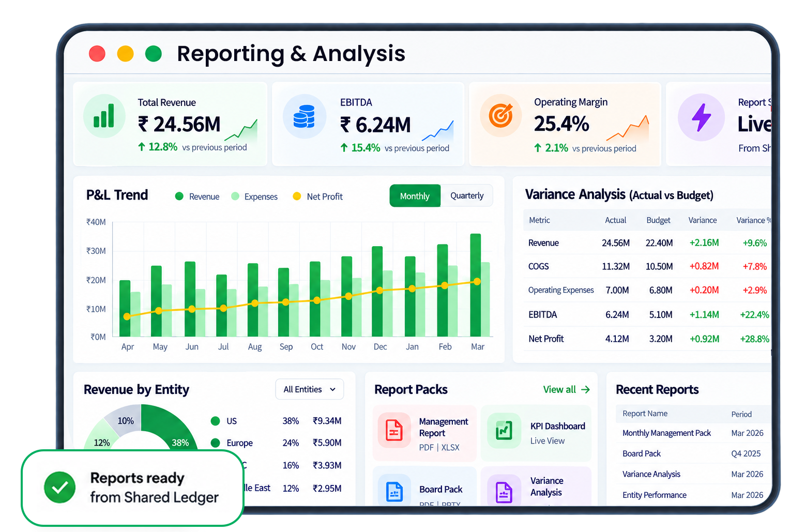Click the Report Name column header
This screenshot has width=790, height=532.
645,414
